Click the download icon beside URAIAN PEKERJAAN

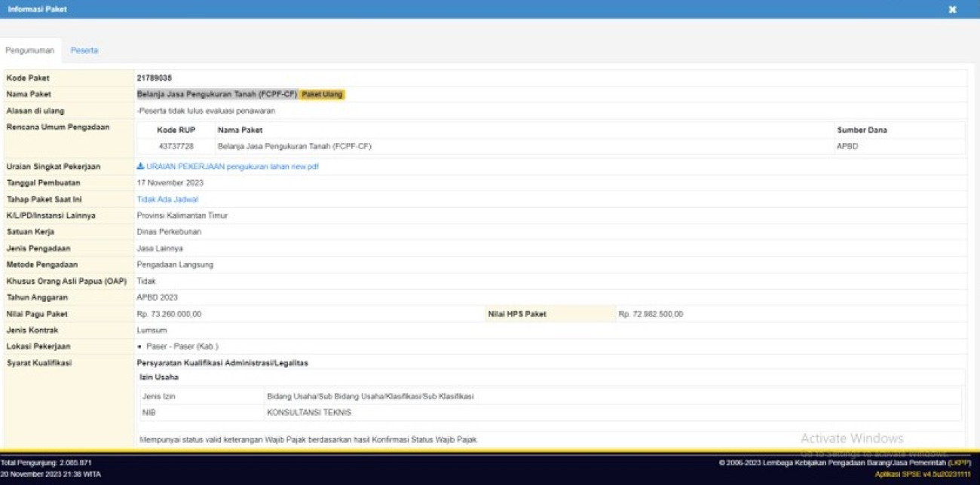pos(140,166)
